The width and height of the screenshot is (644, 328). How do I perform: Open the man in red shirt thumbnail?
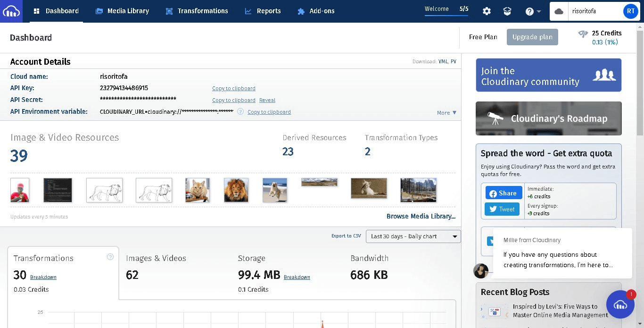coord(20,190)
